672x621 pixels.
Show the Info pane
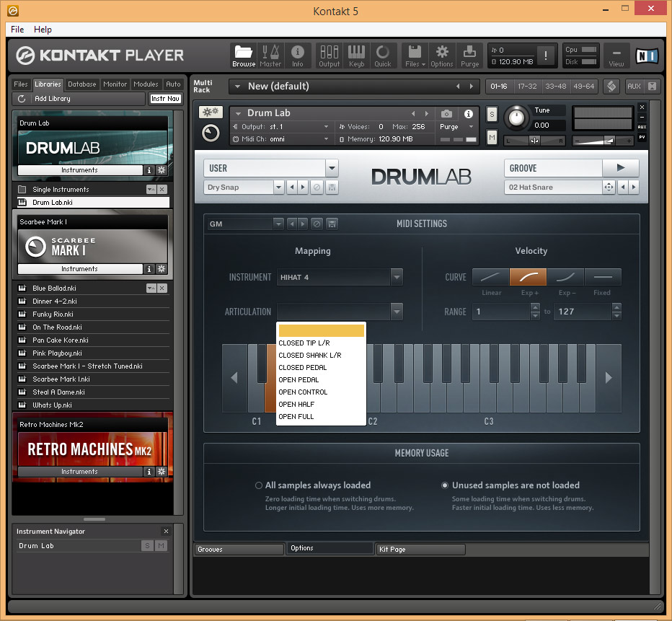pos(298,56)
